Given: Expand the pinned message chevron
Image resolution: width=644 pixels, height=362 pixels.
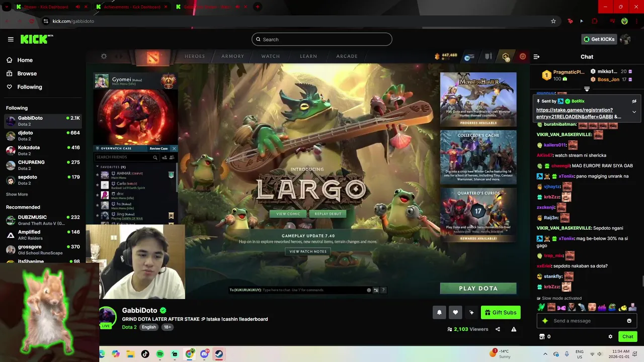Looking at the screenshot, I should coord(634,112).
